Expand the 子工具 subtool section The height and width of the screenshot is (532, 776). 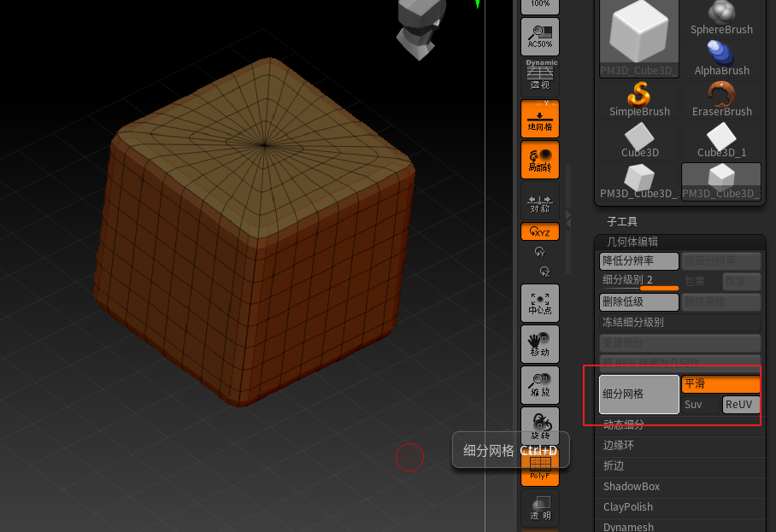[x=622, y=221]
